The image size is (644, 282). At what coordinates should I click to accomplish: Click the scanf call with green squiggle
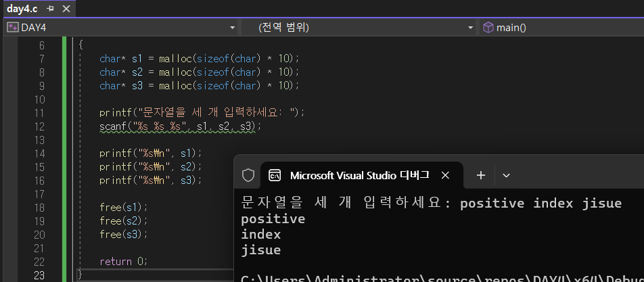181,126
